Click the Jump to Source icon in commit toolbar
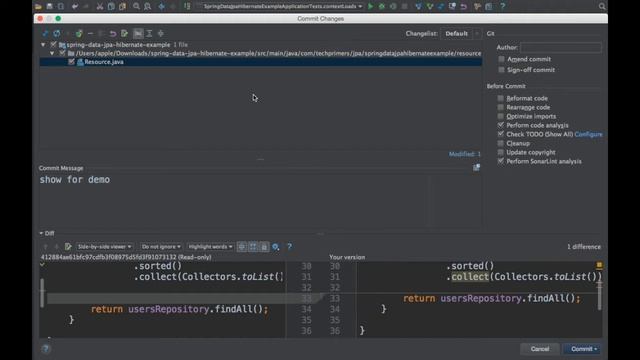The width and height of the screenshot is (640, 360). click(124, 33)
